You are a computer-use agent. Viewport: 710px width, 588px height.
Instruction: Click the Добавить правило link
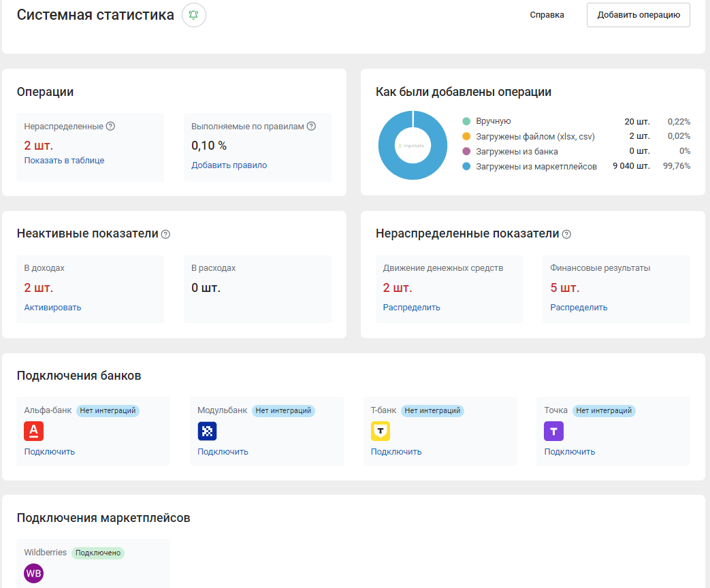(229, 165)
